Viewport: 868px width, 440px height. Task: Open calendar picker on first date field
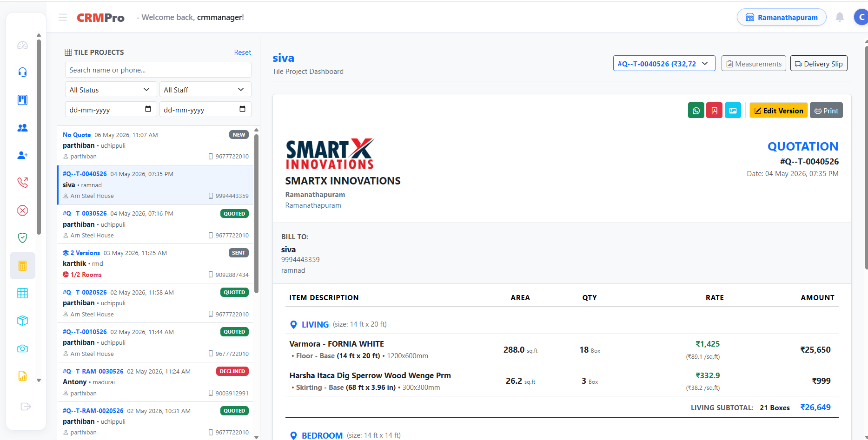coord(148,109)
